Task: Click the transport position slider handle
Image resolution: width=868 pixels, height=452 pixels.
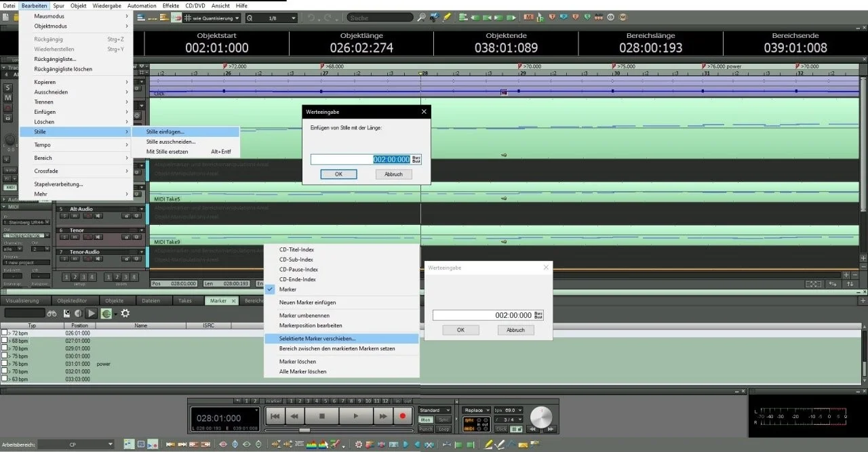Action: [304, 430]
